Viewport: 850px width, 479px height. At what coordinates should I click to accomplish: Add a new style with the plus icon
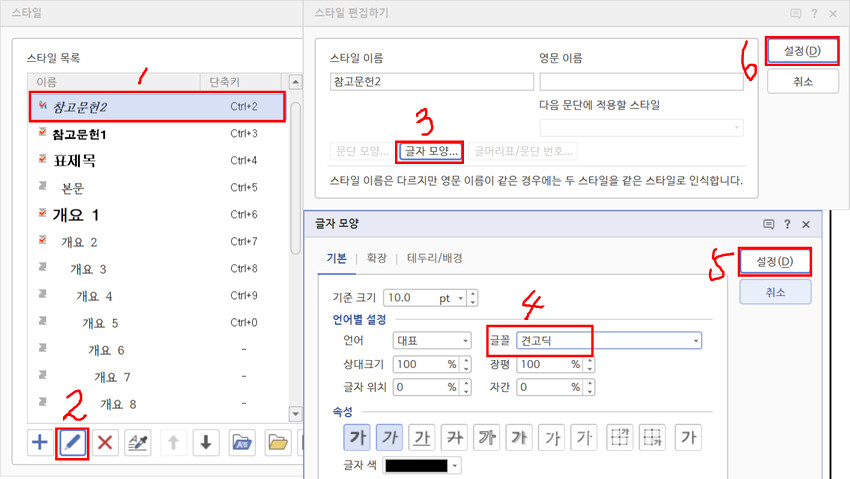(x=40, y=442)
